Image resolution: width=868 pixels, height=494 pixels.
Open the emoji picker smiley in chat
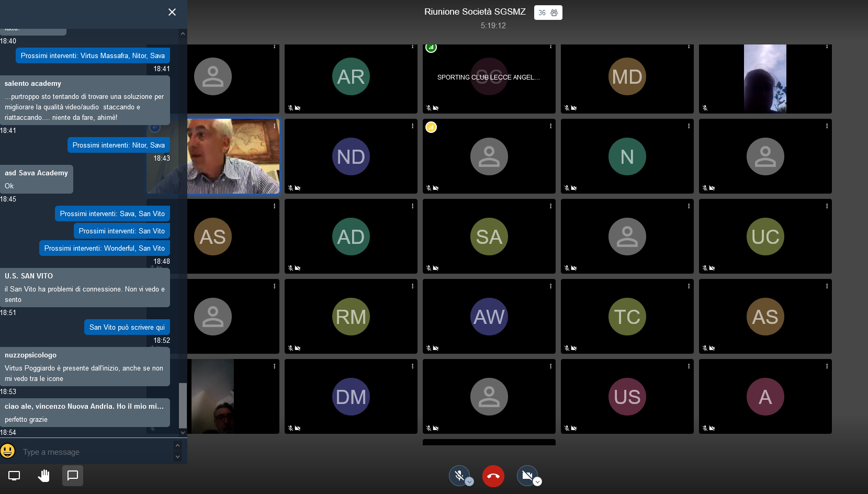(8, 451)
